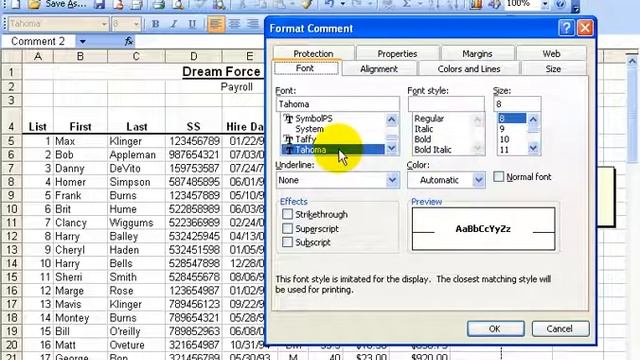
Task: Toggle Bold in formatting toolbar
Action: click(156, 24)
